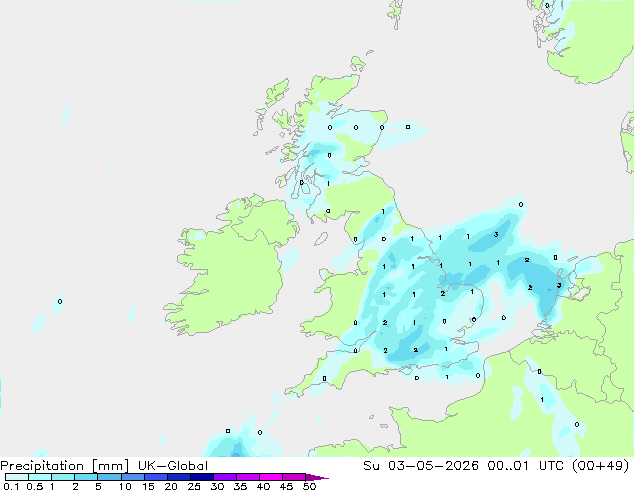Select the 40–45 mm bright magenta swatch
Image resolution: width=634 pixels, height=490 pixels.
(x=271, y=477)
